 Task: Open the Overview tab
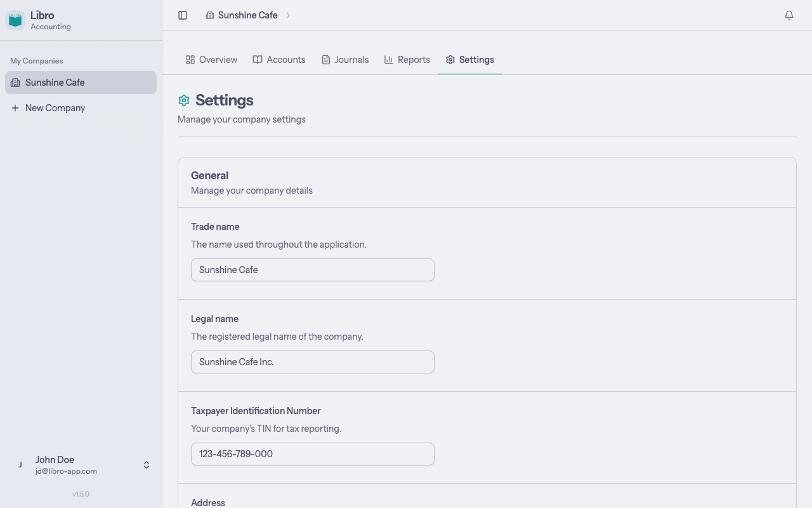tap(211, 60)
